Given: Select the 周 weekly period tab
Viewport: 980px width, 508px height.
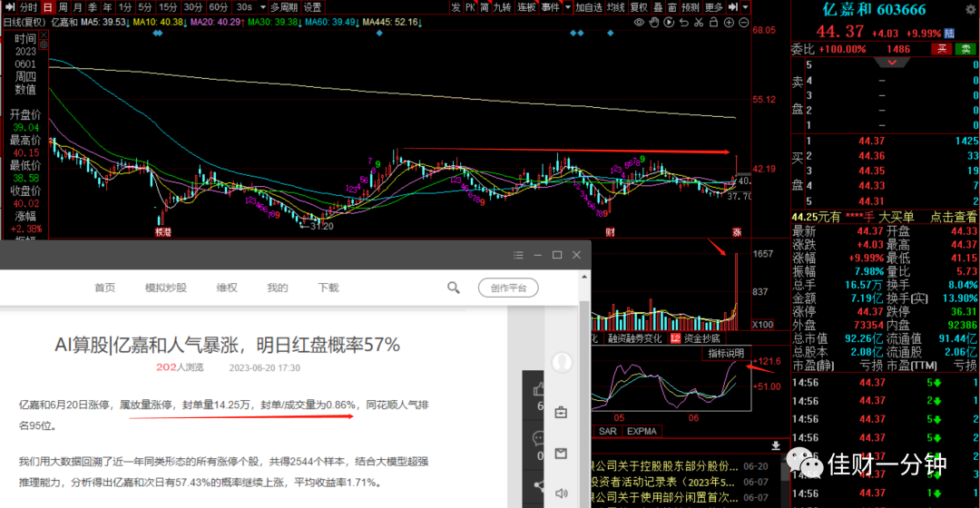Looking at the screenshot, I should coord(63,7).
